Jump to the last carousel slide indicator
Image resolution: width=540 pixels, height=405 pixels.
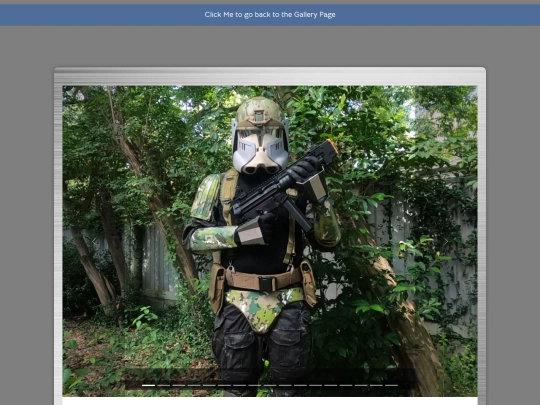click(391, 385)
